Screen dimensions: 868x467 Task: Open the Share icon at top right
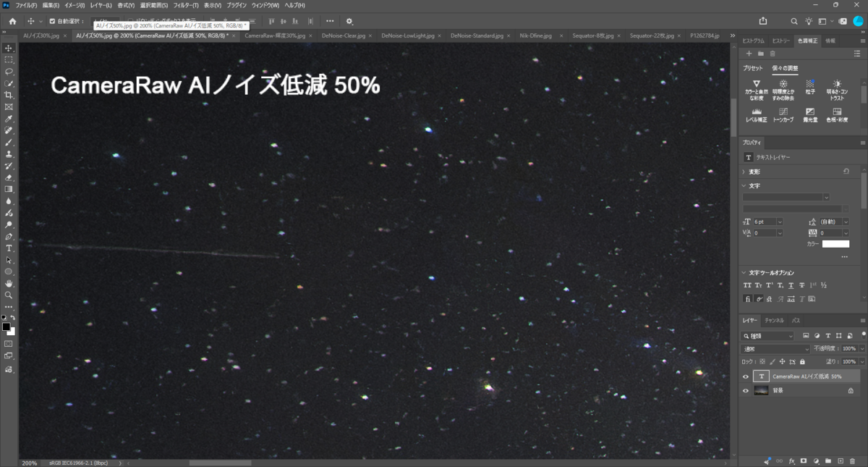coord(763,21)
